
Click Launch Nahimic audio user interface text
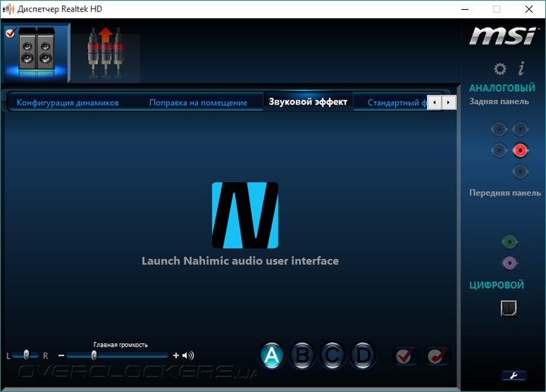pyautogui.click(x=240, y=261)
